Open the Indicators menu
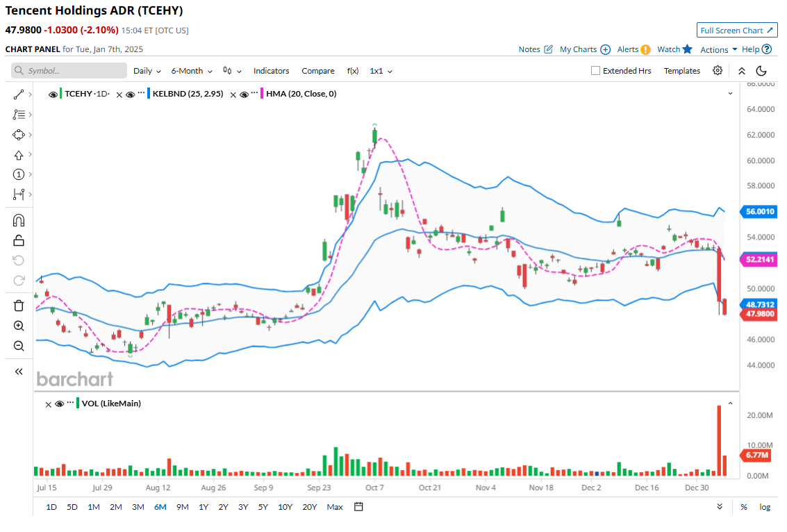Viewport: 787px width, 532px height. coord(271,71)
